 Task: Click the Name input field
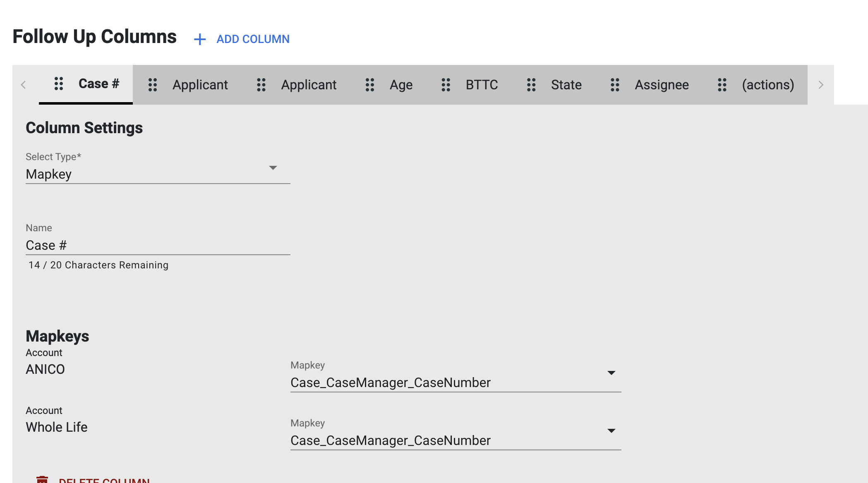point(157,245)
